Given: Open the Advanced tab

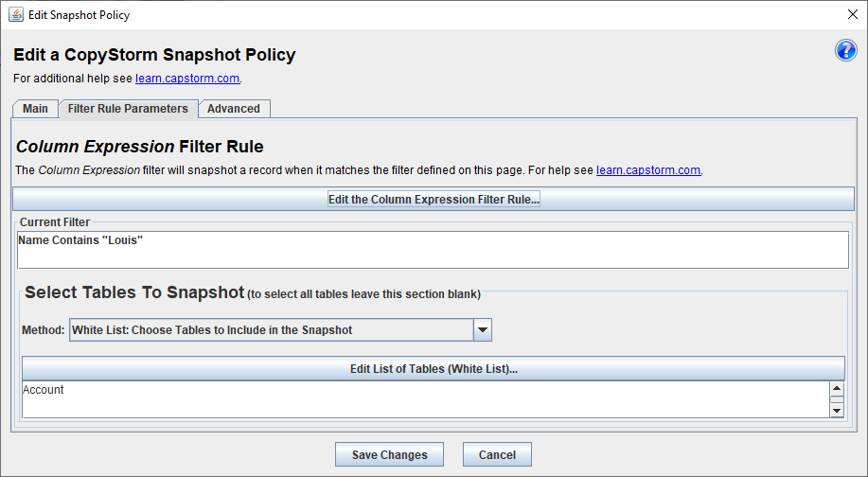Looking at the screenshot, I should click(234, 109).
